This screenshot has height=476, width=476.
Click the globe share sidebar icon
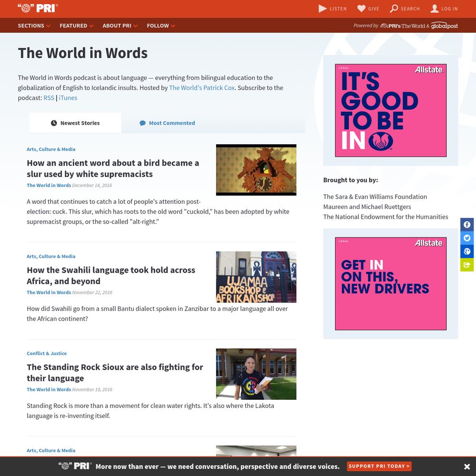(x=467, y=251)
